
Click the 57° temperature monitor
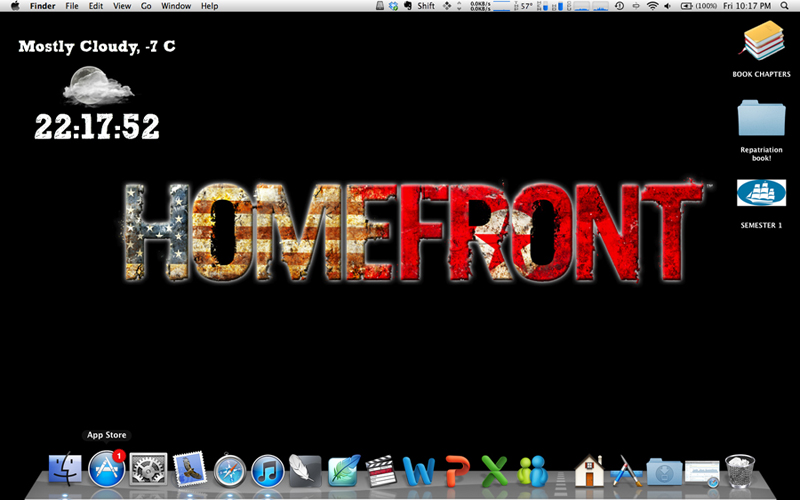point(522,6)
